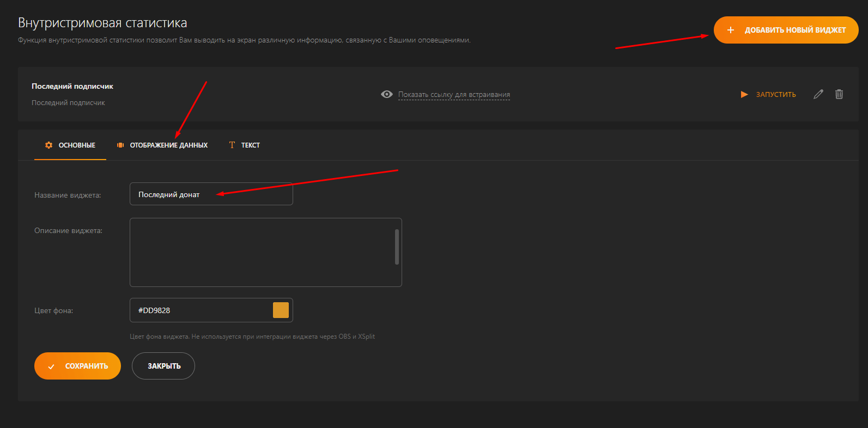This screenshot has height=428, width=868.
Task: Click the pencil edit icon for Последний подписчик
Action: (x=818, y=94)
